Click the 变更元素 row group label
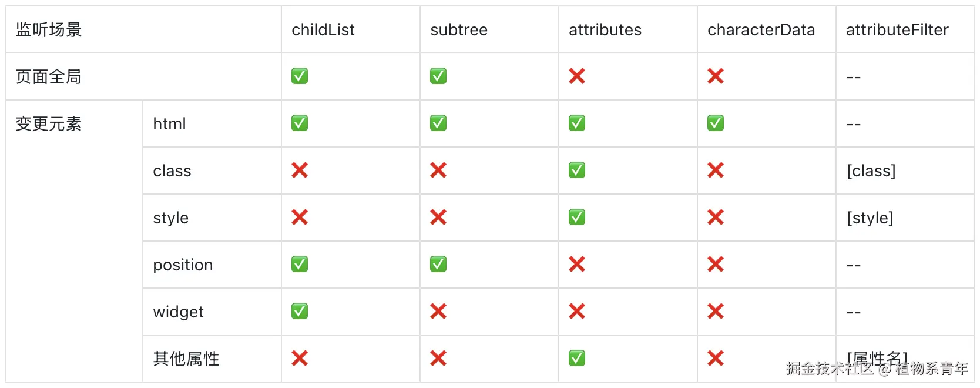Screen dimensions: 980x388 click(49, 124)
